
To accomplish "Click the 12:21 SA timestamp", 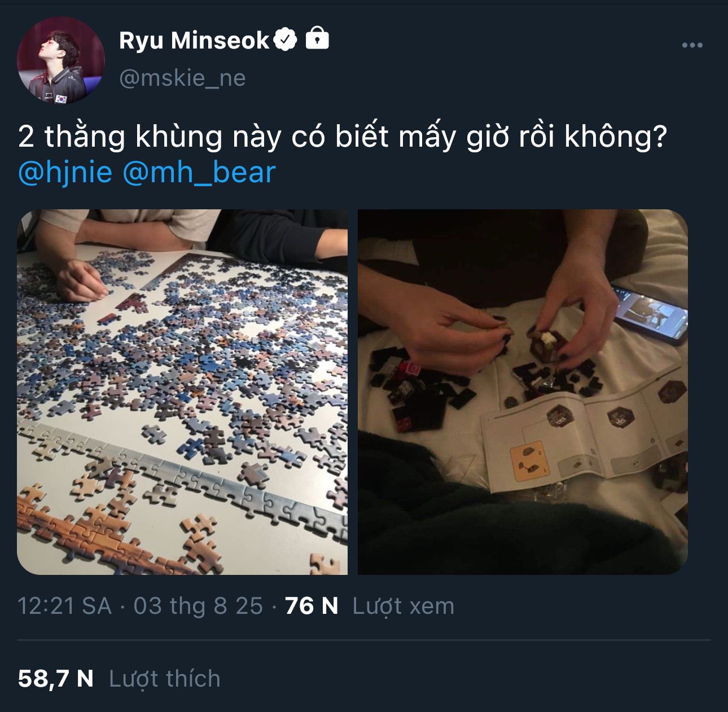I will click(x=64, y=606).
